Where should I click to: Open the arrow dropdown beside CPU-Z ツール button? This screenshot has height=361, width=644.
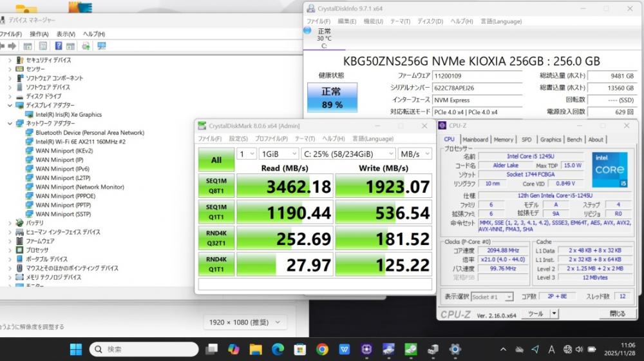[554, 314]
